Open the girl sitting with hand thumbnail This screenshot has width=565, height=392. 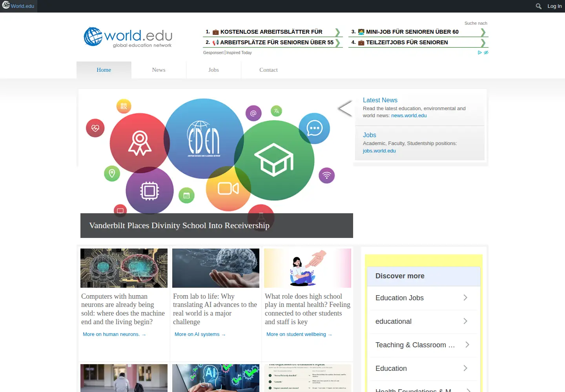308,268
